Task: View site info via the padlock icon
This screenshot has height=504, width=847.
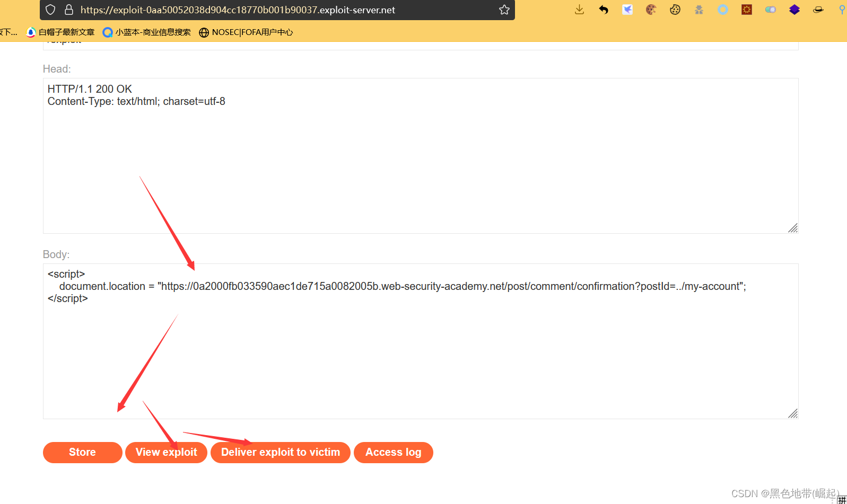Action: [x=69, y=10]
